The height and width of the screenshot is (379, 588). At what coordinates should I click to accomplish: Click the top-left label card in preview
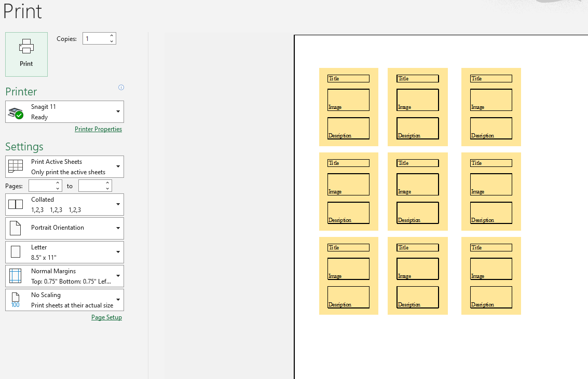tap(348, 107)
